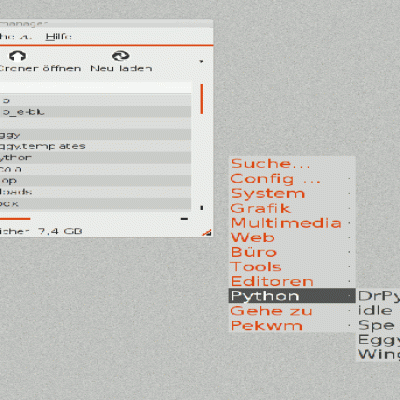Expand the Config ... submenu
400x400 pixels.
coord(292,179)
